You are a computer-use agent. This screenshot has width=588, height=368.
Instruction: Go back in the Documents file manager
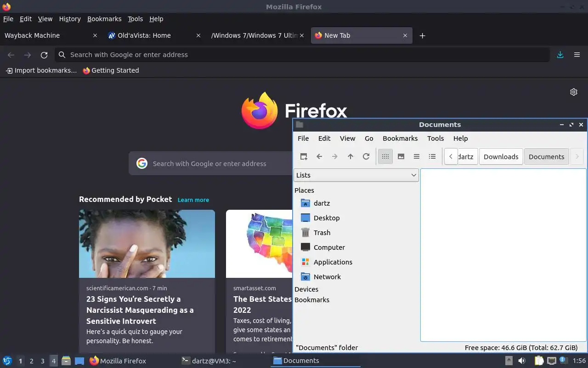tap(319, 156)
